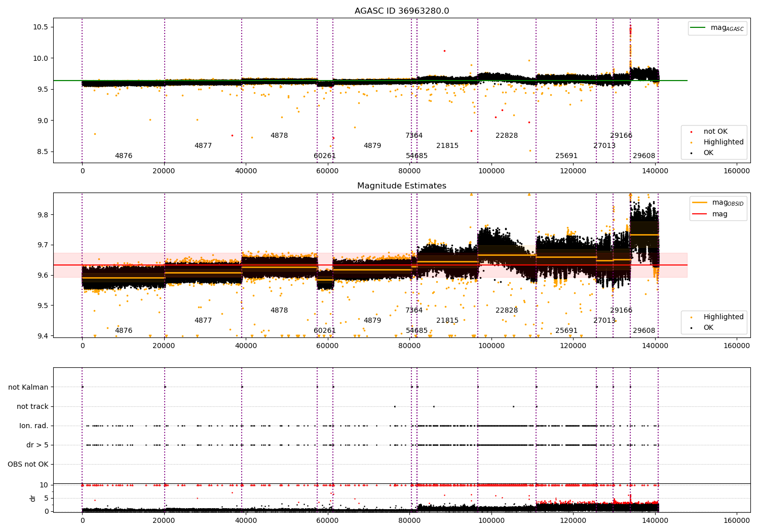Click obsid label 27013 in Magnitude Estimates plot
The image size is (760, 532).
click(x=604, y=321)
